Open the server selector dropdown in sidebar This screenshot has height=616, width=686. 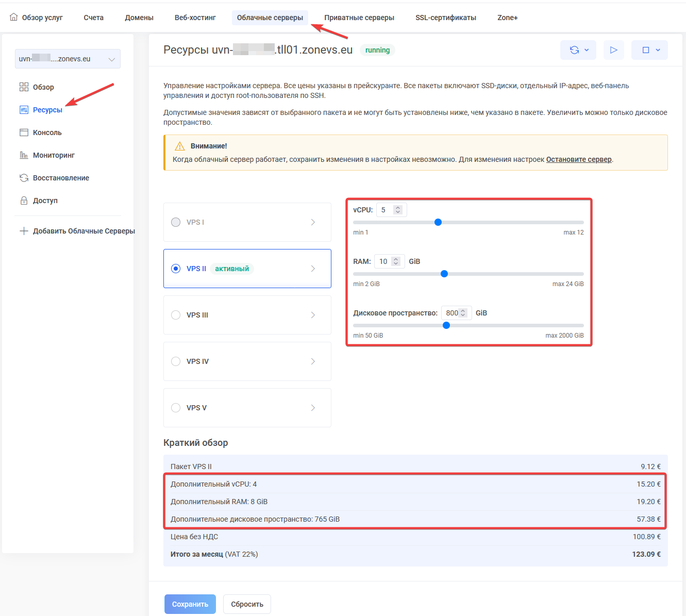(68, 59)
